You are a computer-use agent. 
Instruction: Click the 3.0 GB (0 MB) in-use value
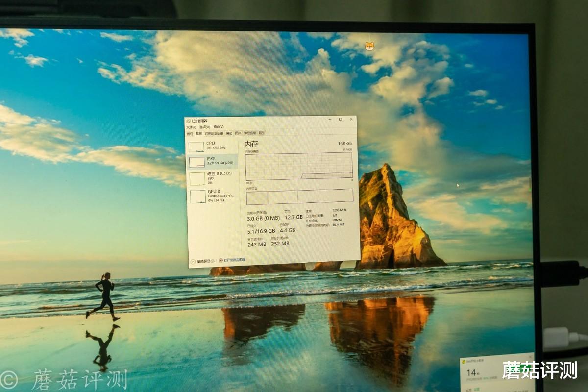pos(263,218)
